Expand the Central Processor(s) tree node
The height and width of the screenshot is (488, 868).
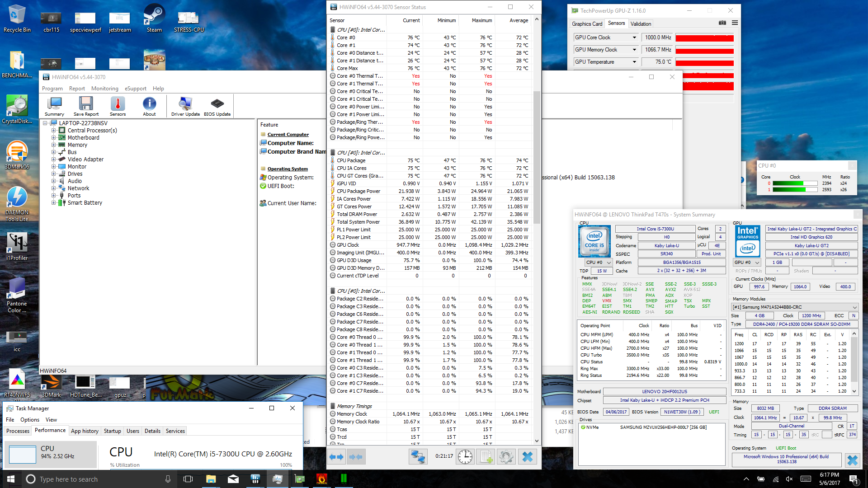click(53, 131)
